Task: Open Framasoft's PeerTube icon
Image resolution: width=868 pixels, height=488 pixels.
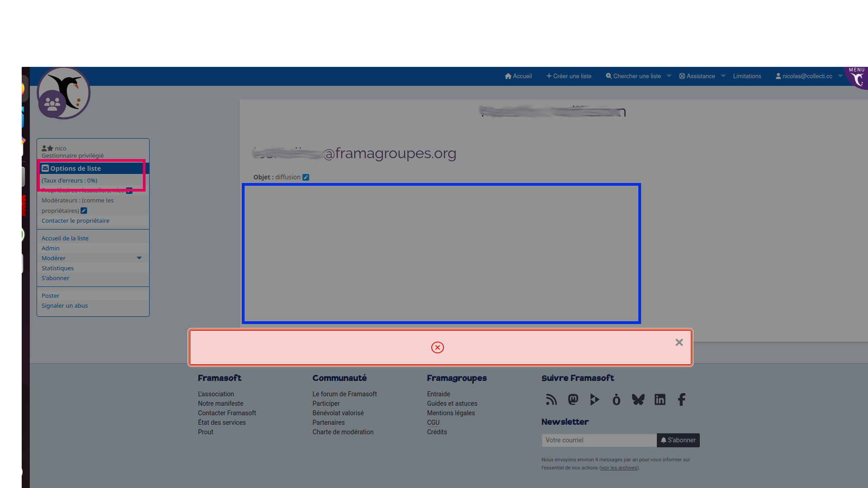Action: coord(594,399)
